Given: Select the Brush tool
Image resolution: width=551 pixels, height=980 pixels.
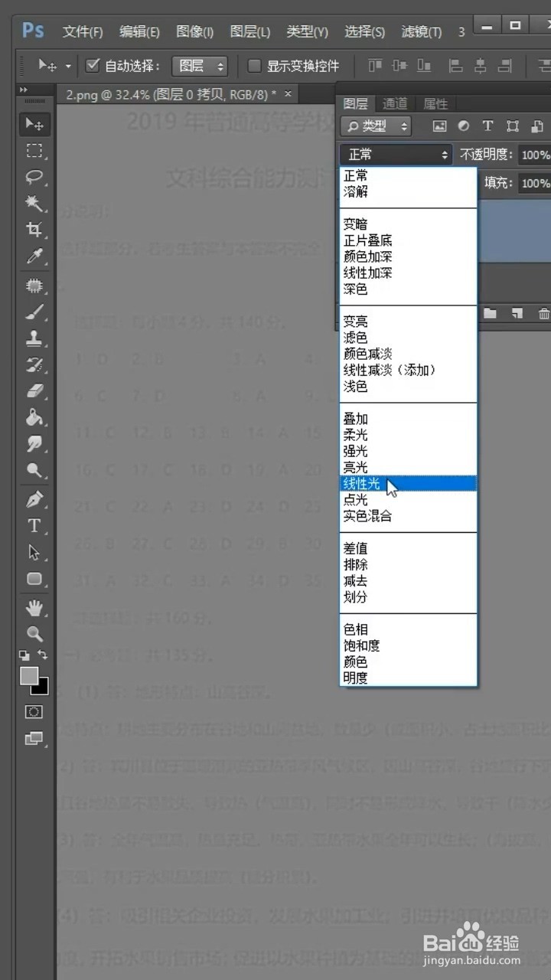Looking at the screenshot, I should pyautogui.click(x=34, y=312).
